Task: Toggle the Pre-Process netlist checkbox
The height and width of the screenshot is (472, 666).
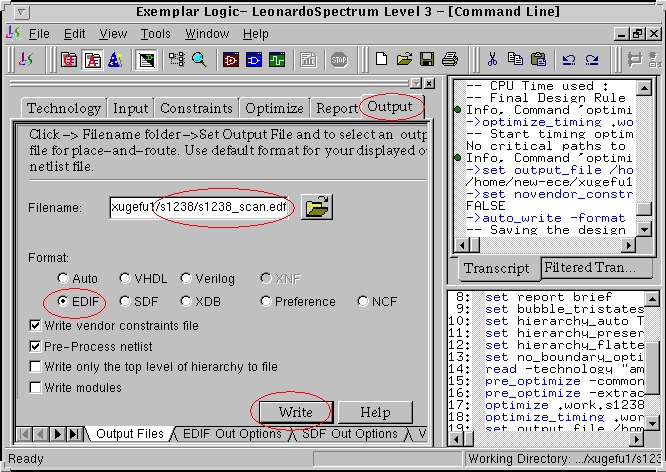Action: pos(35,347)
